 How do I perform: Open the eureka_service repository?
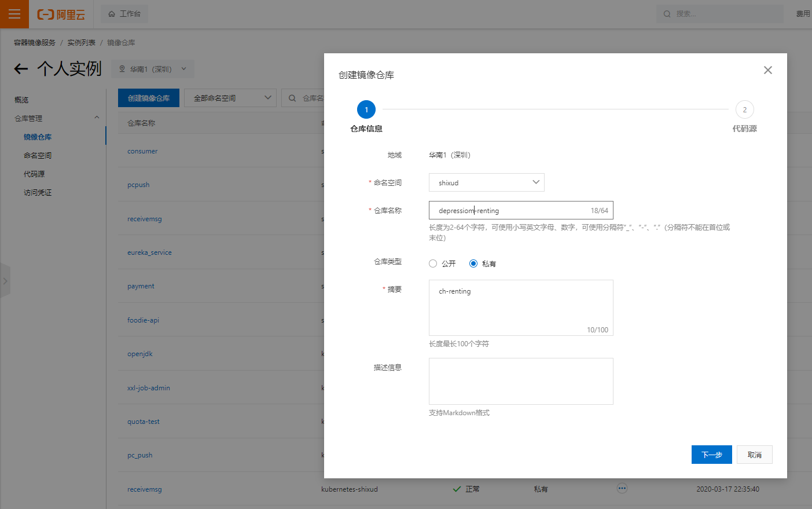coord(149,252)
